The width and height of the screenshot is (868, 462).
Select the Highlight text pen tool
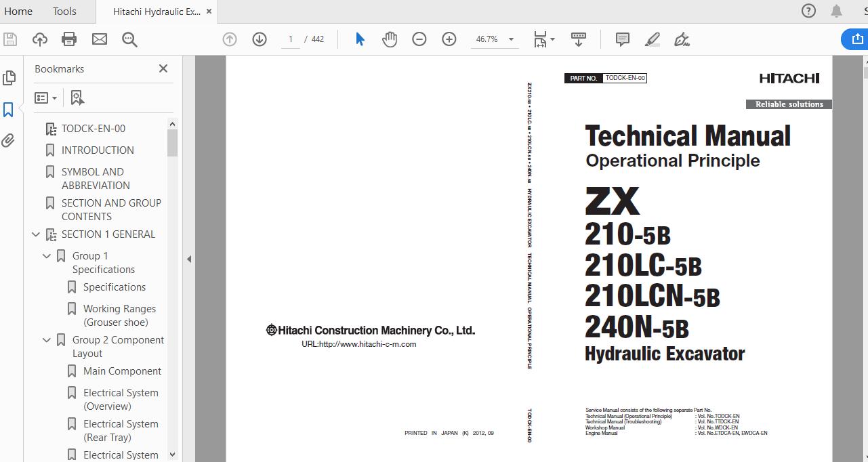[653, 39]
